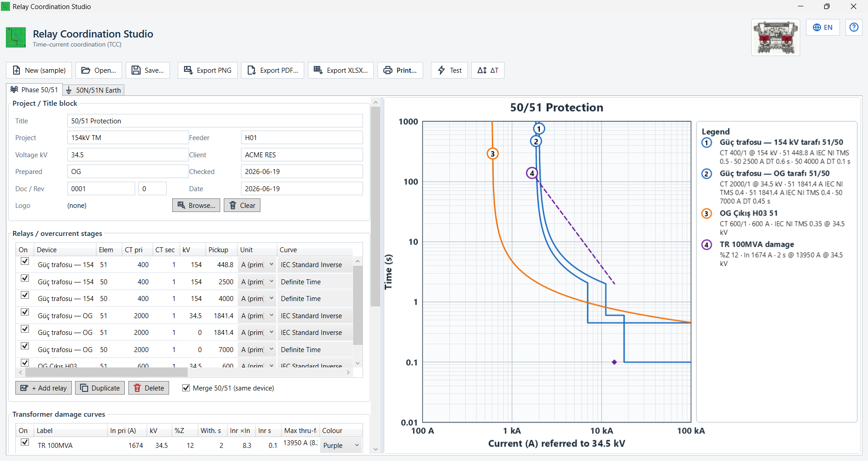Click the Test lightning bolt icon
Image resolution: width=868 pixels, height=461 pixels.
pos(441,71)
